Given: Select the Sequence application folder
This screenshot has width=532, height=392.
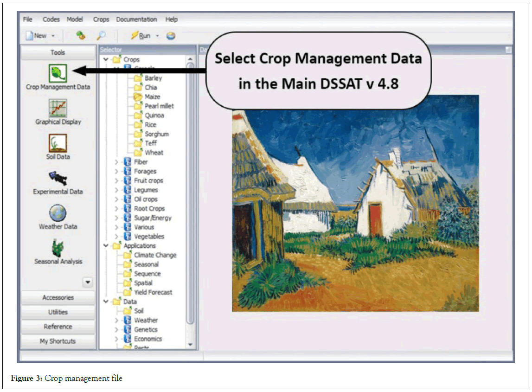Looking at the screenshot, I should click(x=142, y=274).
